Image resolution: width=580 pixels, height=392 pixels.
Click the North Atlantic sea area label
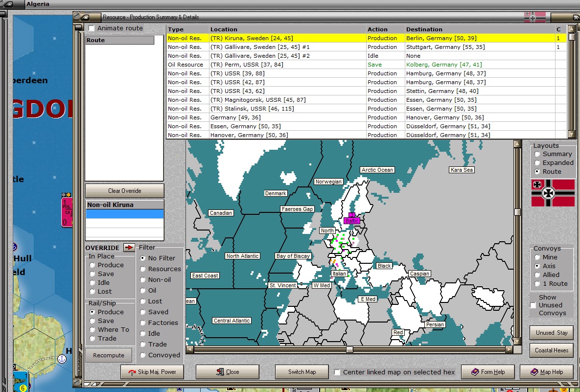click(x=243, y=256)
